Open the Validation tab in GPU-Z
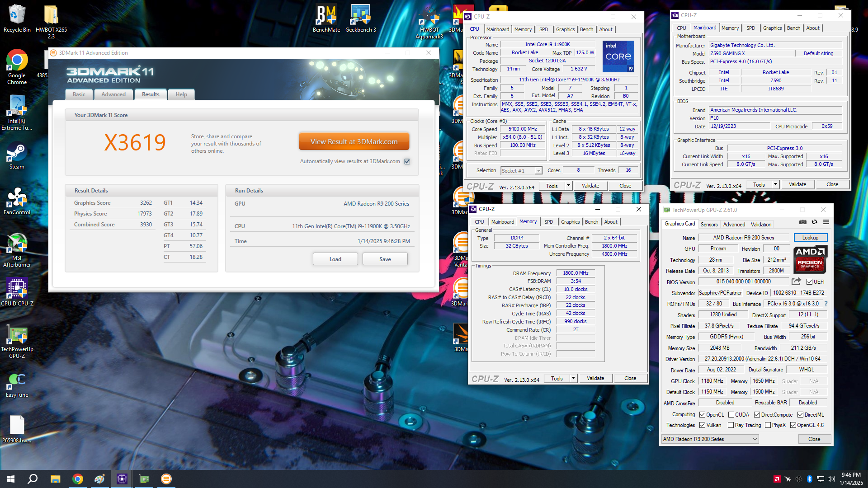Viewport: 868px width, 488px height. (x=761, y=225)
